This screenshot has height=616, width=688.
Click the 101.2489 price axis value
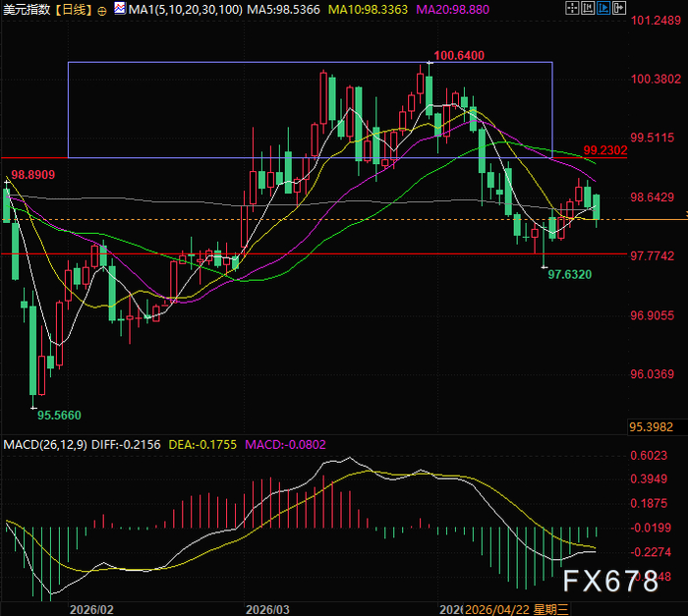(x=656, y=21)
